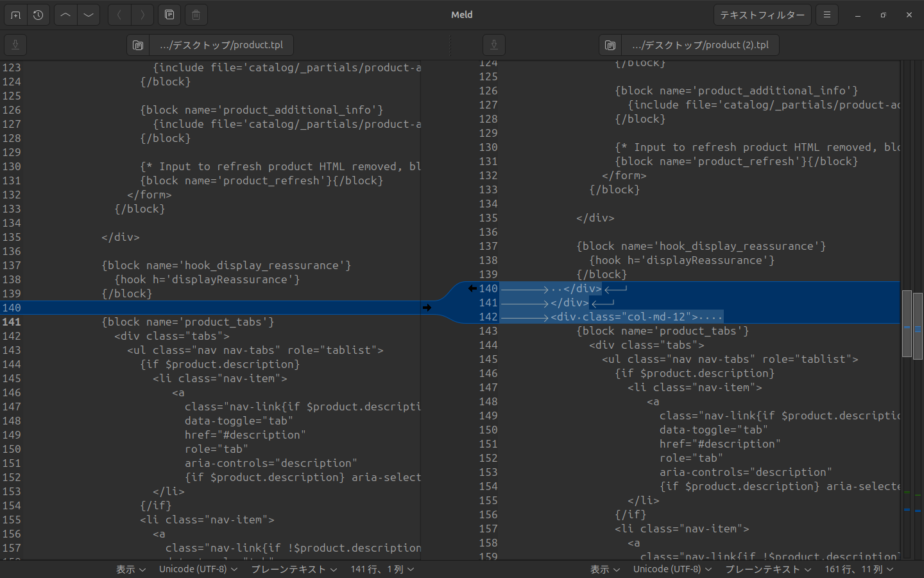
Task: Click right line 135 </div> text
Action: (595, 218)
